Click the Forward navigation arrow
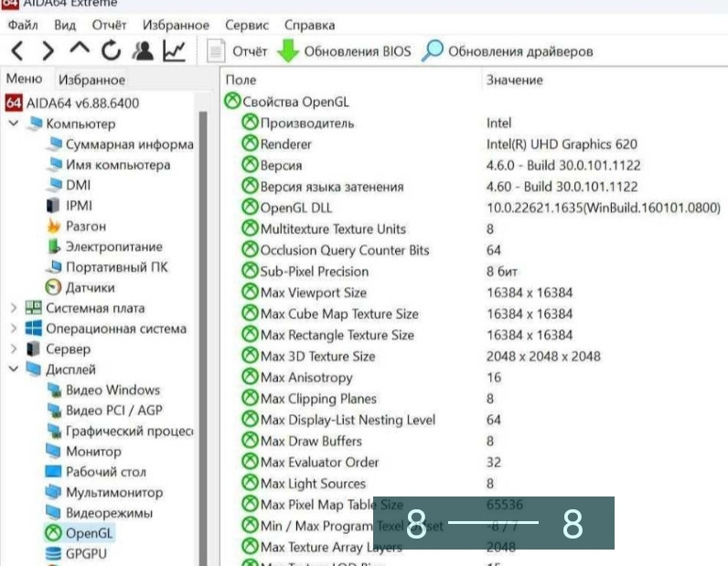The image size is (728, 566). point(48,51)
